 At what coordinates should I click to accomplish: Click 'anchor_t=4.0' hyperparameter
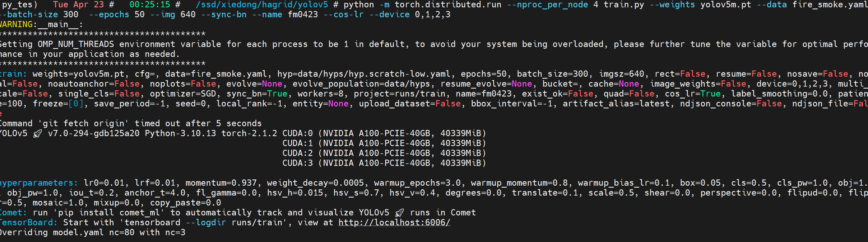[x=155, y=193]
